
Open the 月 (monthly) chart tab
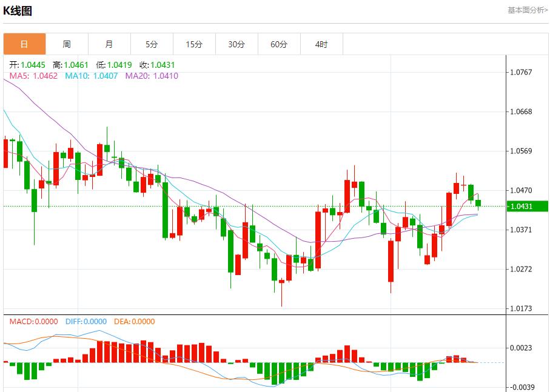click(109, 44)
